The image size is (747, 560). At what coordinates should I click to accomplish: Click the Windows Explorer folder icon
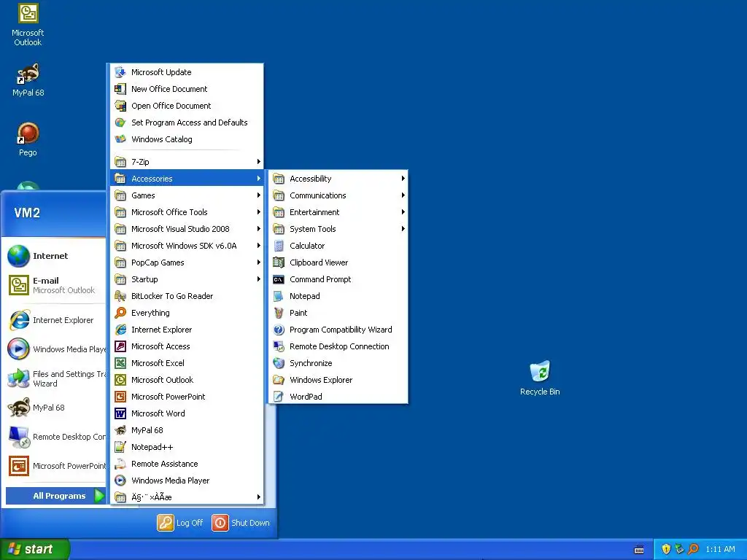(x=279, y=379)
